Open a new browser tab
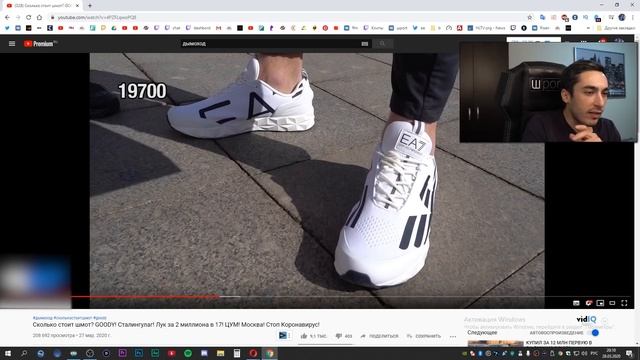The height and width of the screenshot is (360, 640). click(x=90, y=6)
